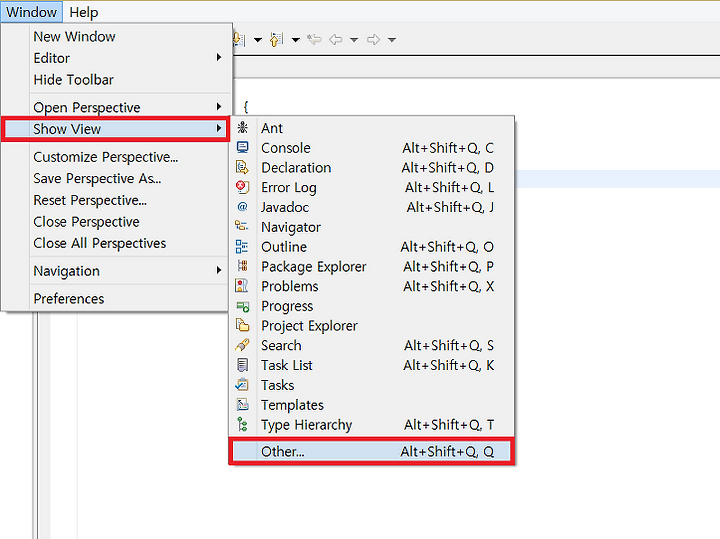Click the Type Hierarchy icon
This screenshot has width=720, height=539.
tap(242, 424)
